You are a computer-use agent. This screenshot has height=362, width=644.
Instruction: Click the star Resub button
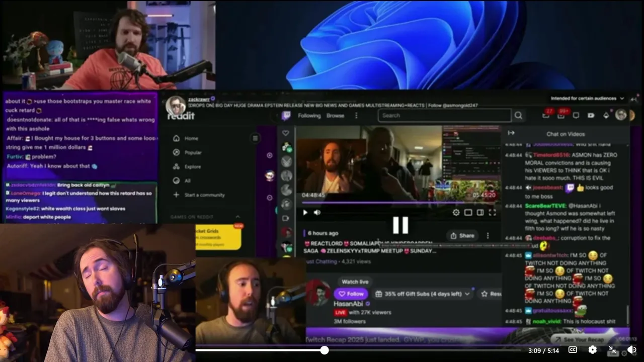coord(491,294)
